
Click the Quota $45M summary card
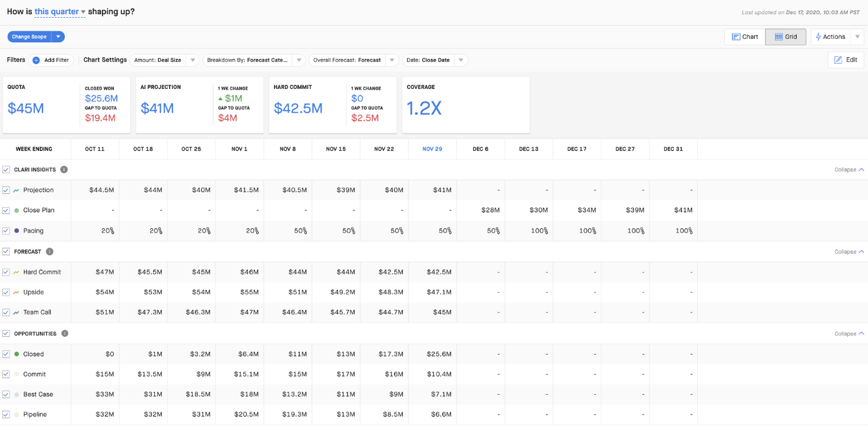point(67,105)
